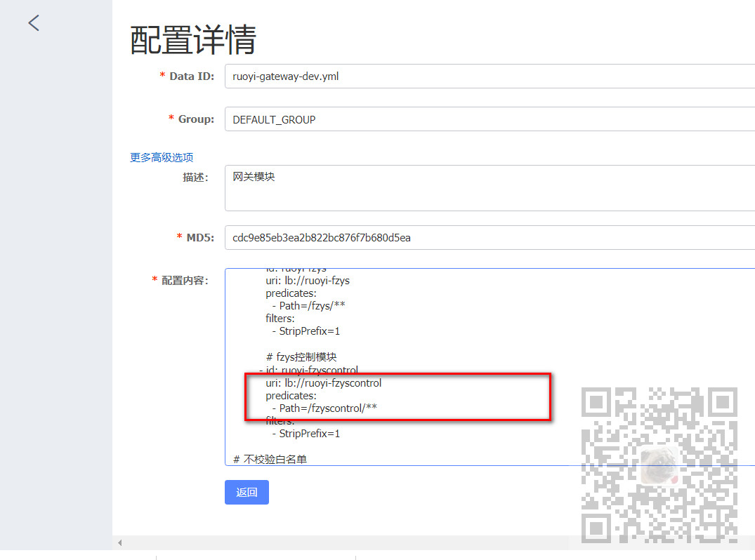Click the Group field showing DEFAULT_GROUP
This screenshot has height=560, width=755.
click(490, 119)
